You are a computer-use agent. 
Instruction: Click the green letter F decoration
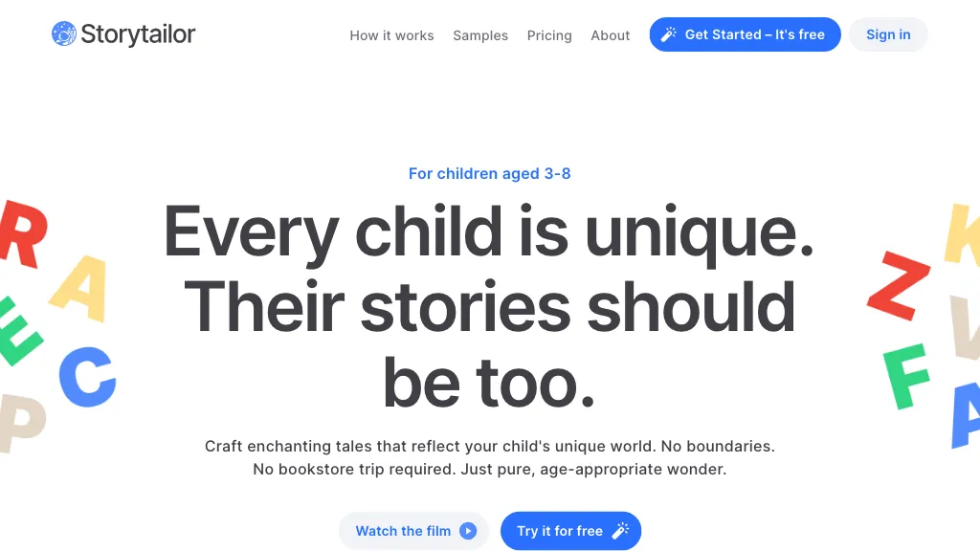click(904, 375)
